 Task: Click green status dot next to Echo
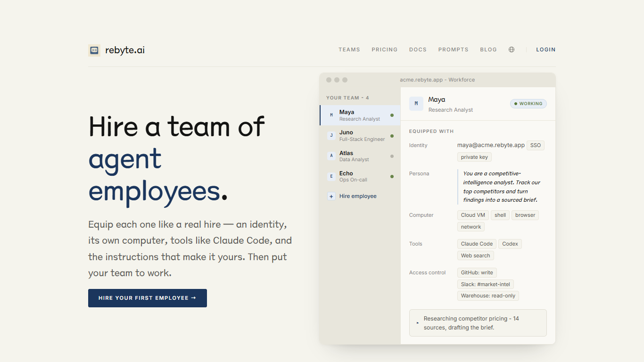392,176
